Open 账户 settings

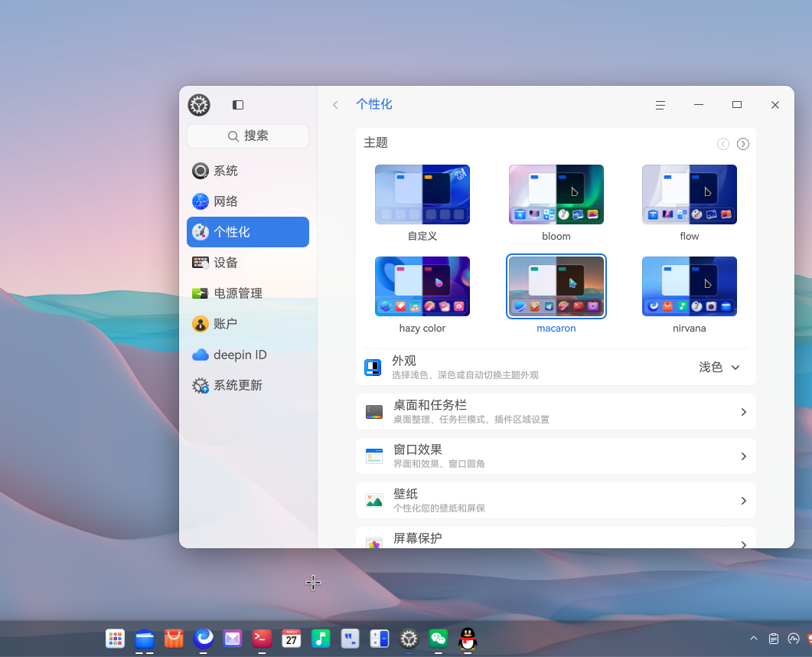click(247, 323)
